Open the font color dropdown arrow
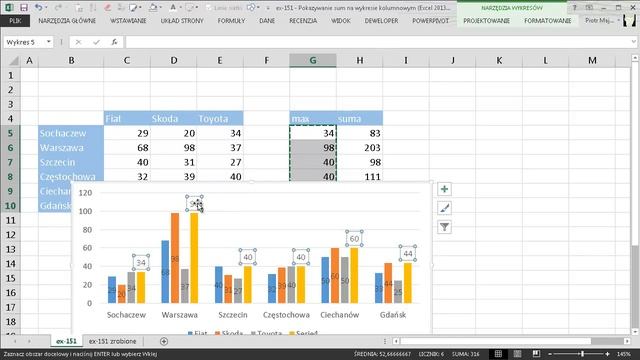This screenshot has width=640, height=360. (x=180, y=7)
